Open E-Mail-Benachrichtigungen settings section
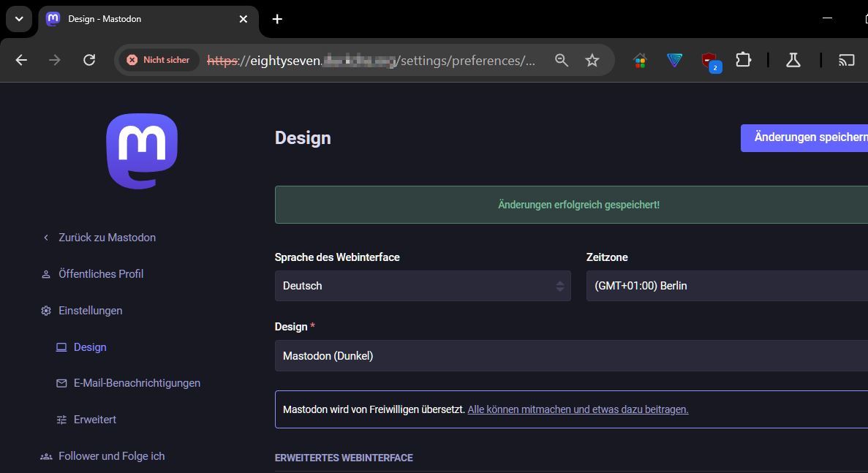This screenshot has width=868, height=473. coord(137,383)
